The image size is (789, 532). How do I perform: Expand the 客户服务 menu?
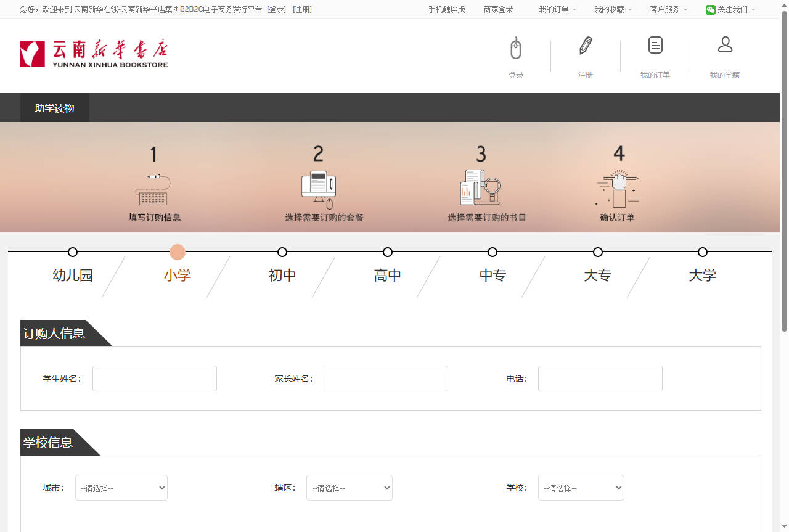tap(664, 9)
